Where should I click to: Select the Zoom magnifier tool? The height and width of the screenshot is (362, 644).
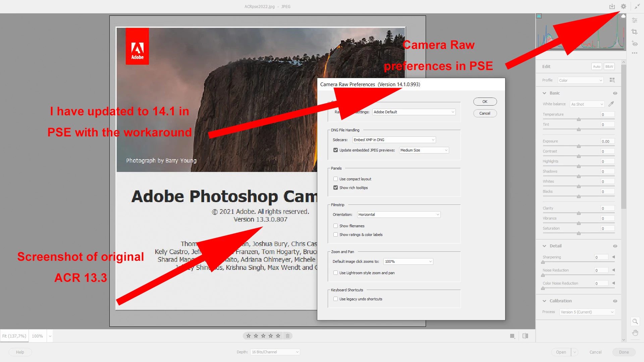point(635,321)
